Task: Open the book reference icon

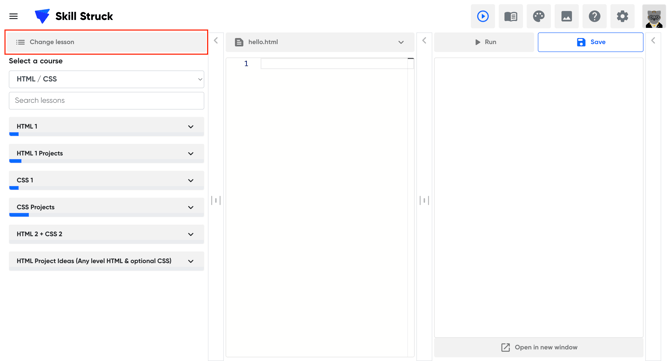Action: (x=511, y=16)
